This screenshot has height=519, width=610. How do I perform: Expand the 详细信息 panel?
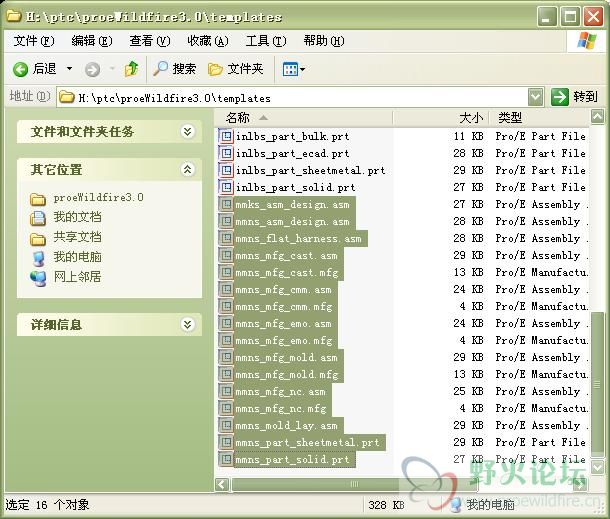188,324
